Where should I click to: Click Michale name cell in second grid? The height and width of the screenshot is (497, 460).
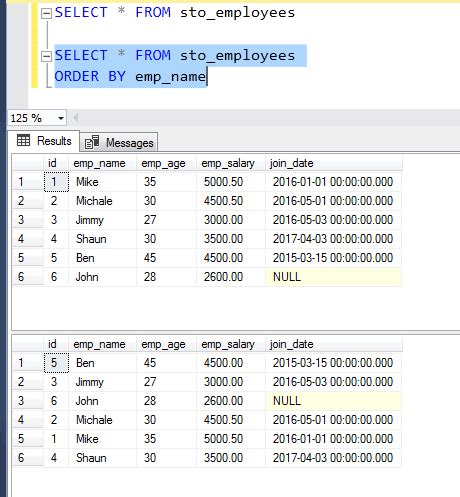tap(102, 420)
